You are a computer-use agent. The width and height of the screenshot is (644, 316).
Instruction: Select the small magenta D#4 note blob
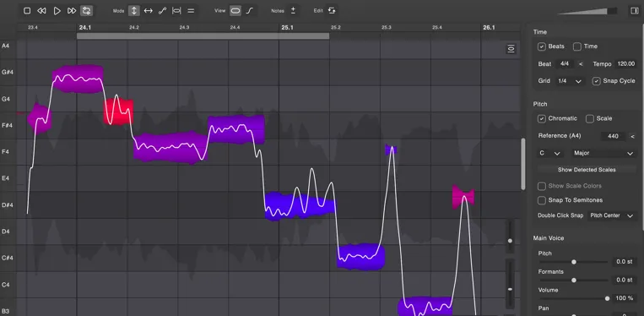[x=463, y=197]
